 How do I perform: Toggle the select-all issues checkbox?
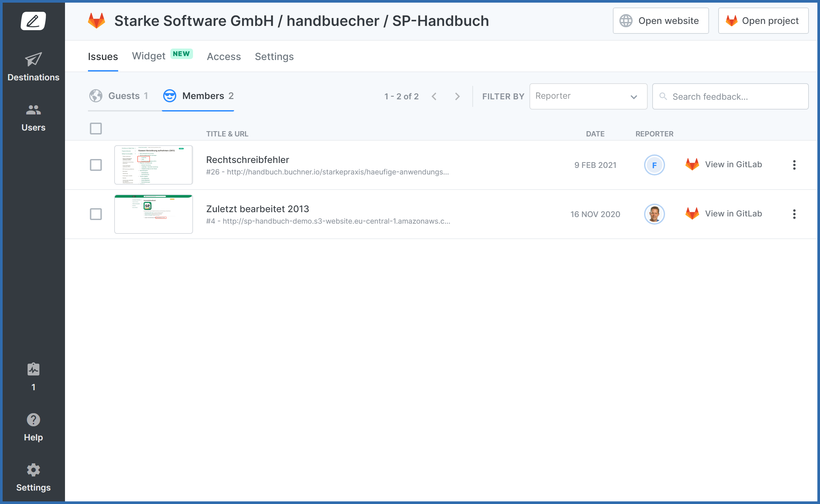(96, 129)
